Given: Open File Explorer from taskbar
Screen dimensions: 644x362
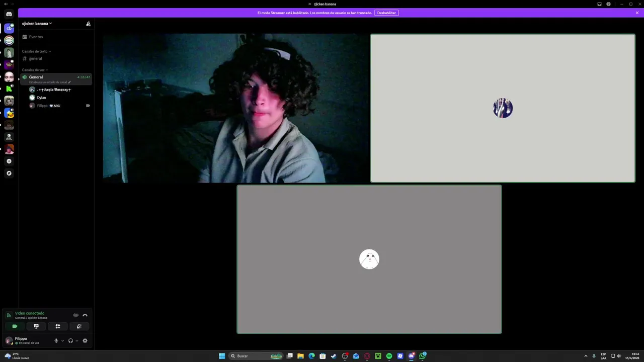Looking at the screenshot, I should click(x=300, y=356).
